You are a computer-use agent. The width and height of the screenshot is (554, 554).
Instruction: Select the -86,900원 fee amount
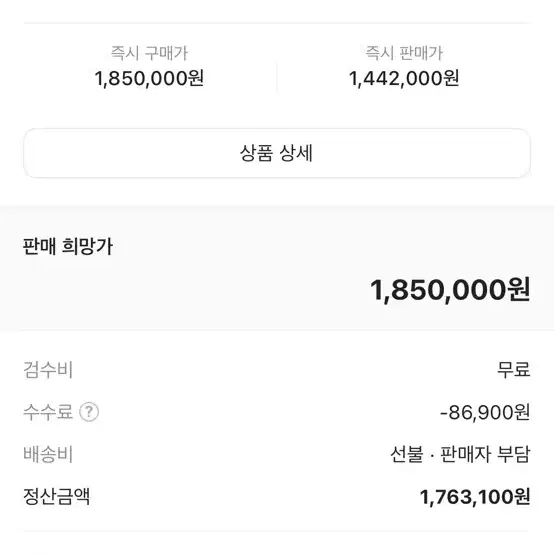coord(485,412)
